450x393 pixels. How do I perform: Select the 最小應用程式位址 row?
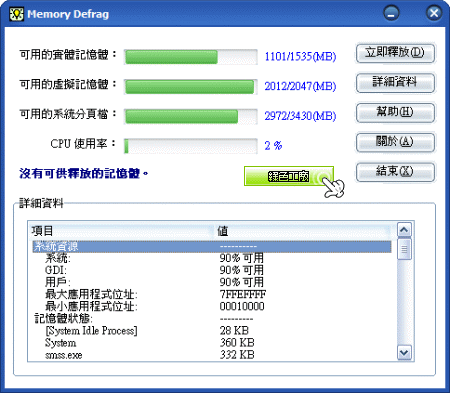[x=212, y=306]
